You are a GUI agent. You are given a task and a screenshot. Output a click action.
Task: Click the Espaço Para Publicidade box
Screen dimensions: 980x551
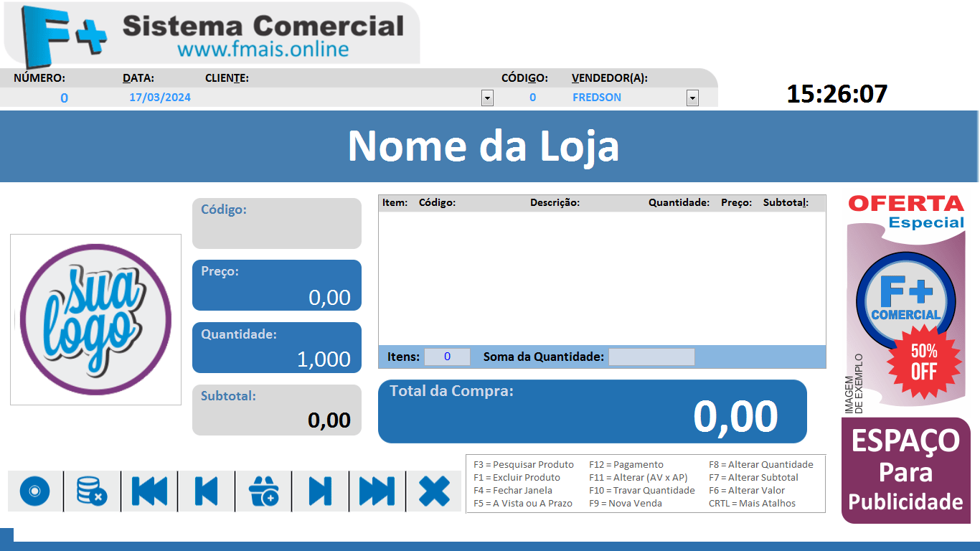[905, 471]
